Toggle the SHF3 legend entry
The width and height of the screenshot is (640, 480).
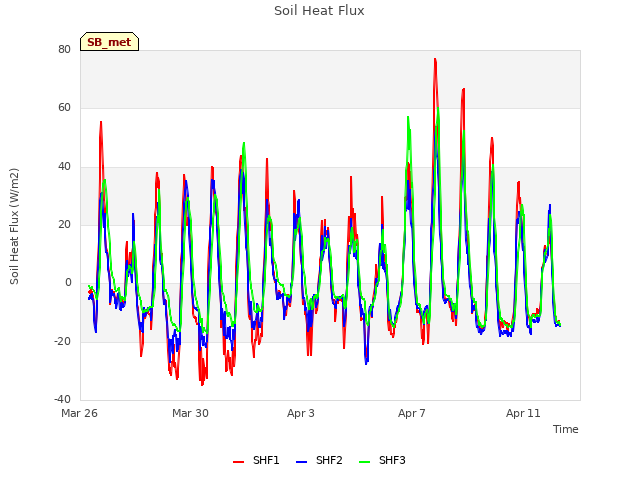tap(382, 460)
